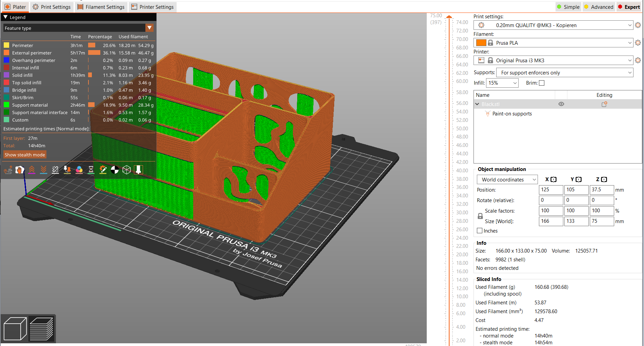Select Paint-on supports tree entry
The width and height of the screenshot is (644, 346).
click(512, 114)
